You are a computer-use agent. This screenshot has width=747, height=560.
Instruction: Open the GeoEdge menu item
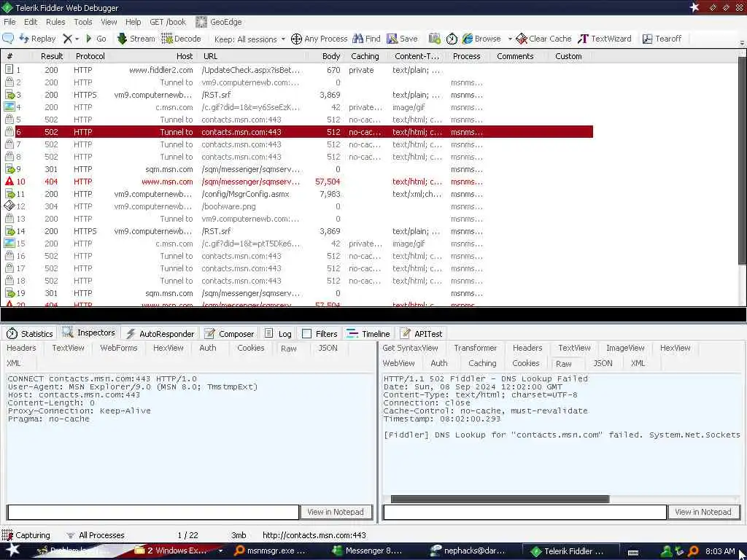(219, 22)
